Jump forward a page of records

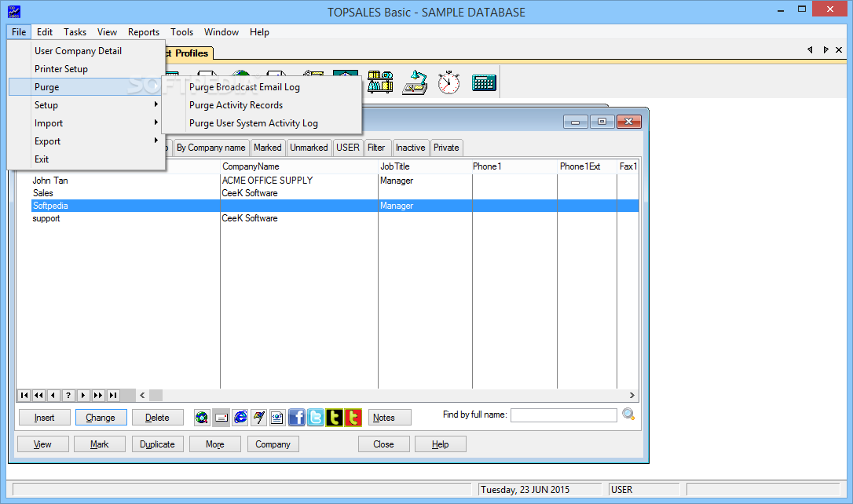pos(98,395)
